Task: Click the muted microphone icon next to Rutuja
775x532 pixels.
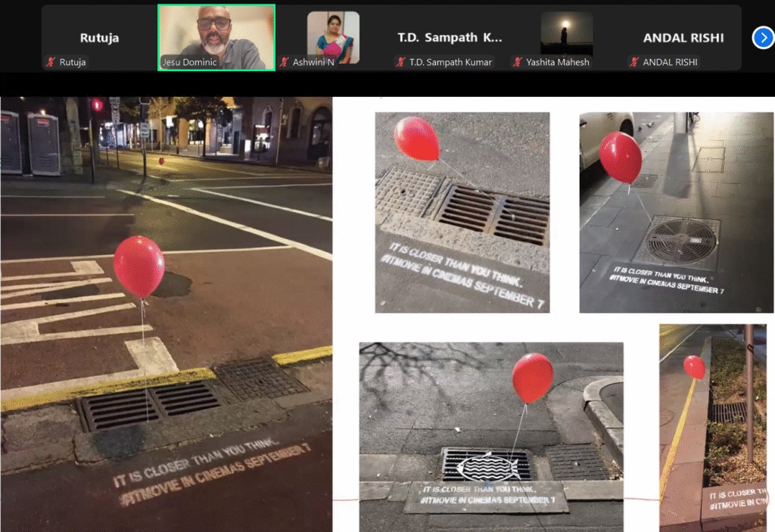Action: pos(51,62)
